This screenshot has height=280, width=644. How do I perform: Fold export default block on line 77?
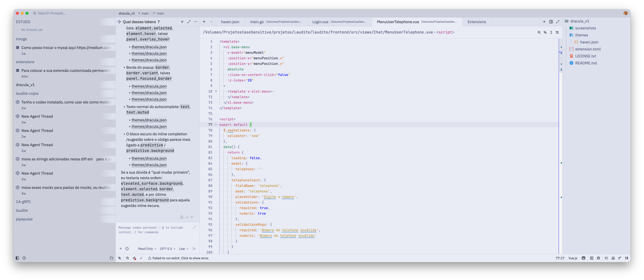point(216,125)
